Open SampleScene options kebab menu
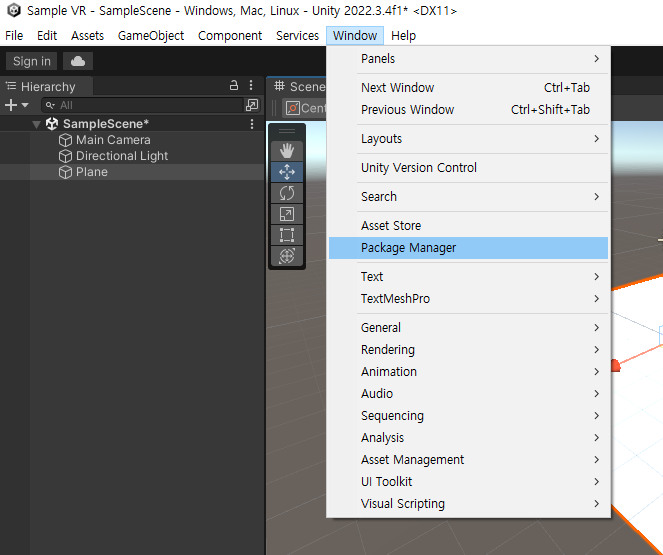The height and width of the screenshot is (555, 663). (x=252, y=124)
